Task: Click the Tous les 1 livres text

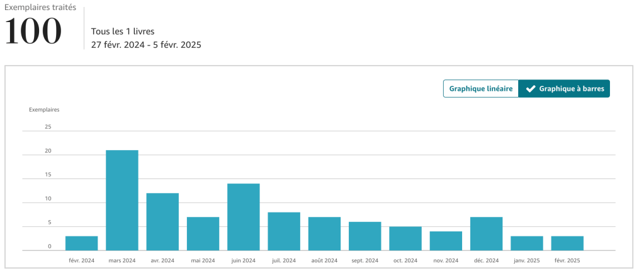Action: 122,32
